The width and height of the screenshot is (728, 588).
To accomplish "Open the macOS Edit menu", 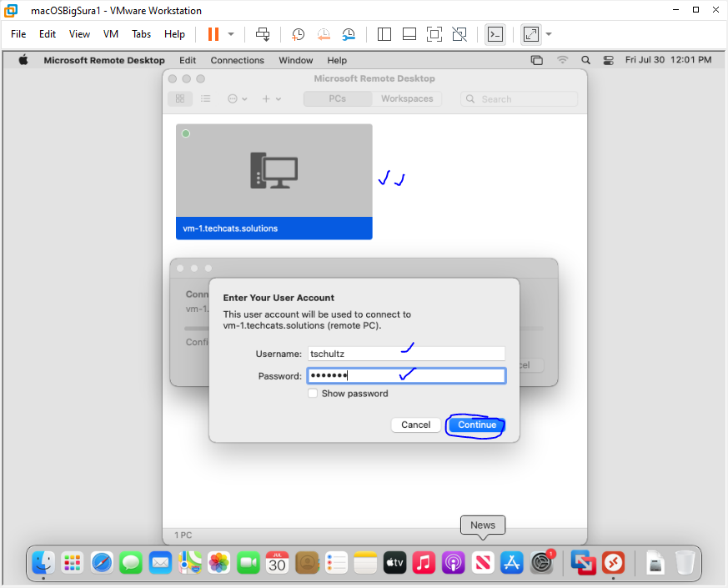I will (188, 60).
